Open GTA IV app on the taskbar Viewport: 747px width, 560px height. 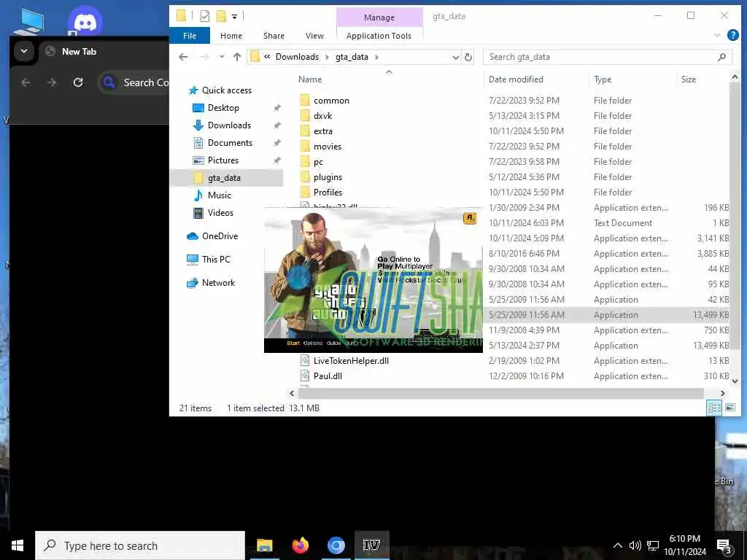click(x=371, y=545)
